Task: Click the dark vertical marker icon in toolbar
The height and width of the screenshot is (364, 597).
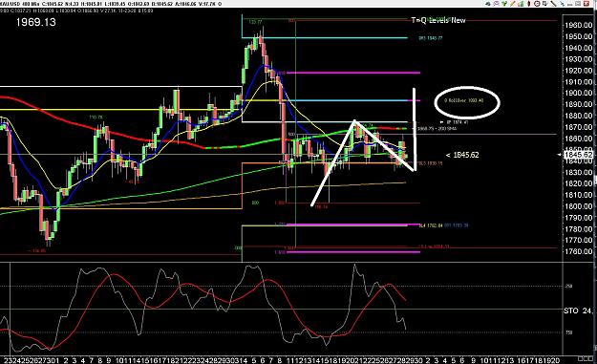Action: 529,4
